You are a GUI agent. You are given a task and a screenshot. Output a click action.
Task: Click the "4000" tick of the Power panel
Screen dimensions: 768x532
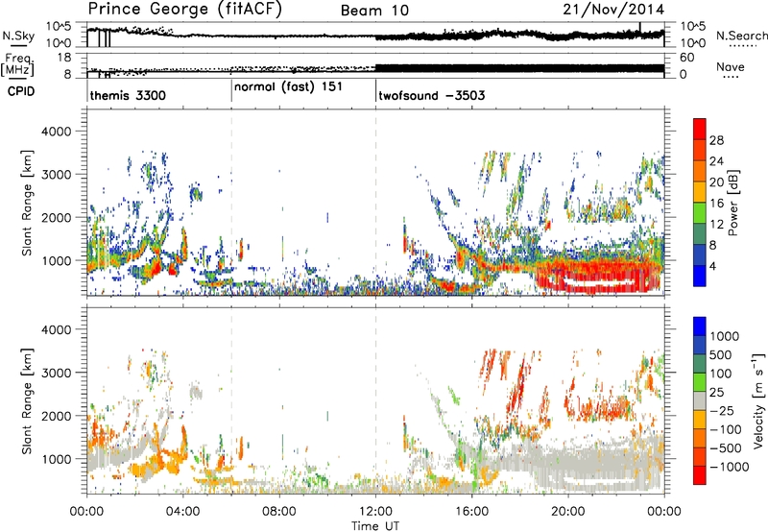tap(56, 132)
